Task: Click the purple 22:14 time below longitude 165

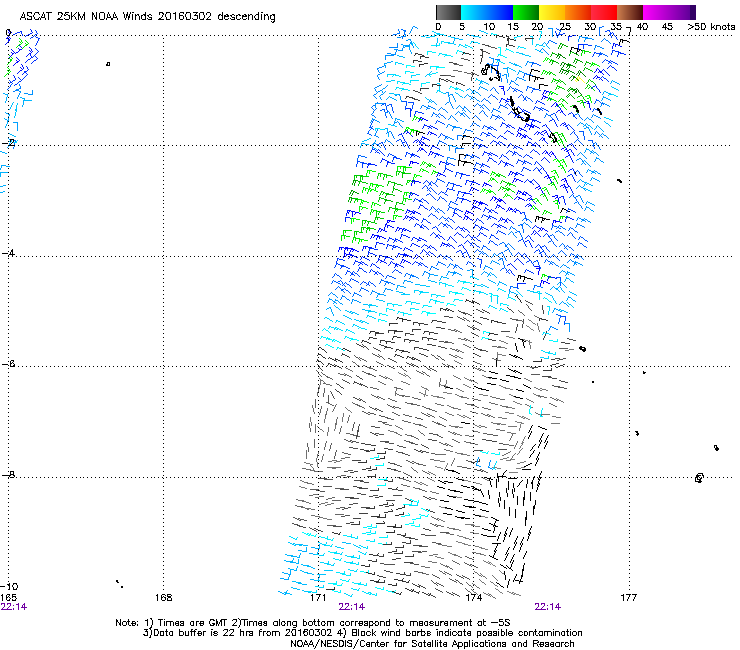Action: (14, 607)
